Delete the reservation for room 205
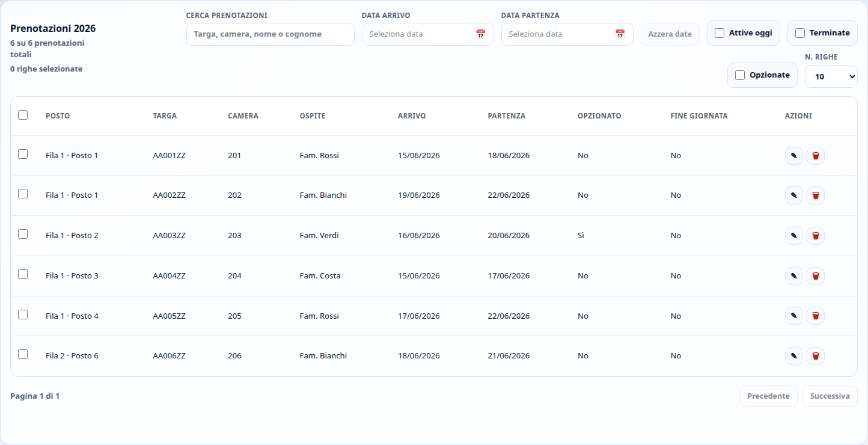The width and height of the screenshot is (868, 445). pos(816,316)
